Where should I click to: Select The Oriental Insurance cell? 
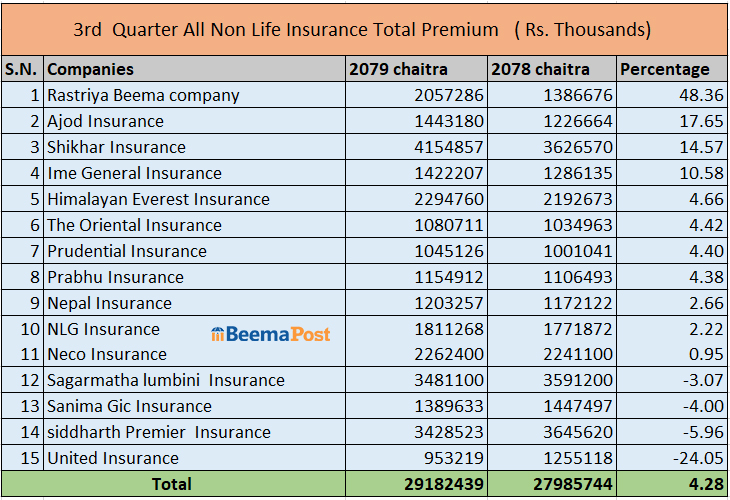click(x=134, y=225)
